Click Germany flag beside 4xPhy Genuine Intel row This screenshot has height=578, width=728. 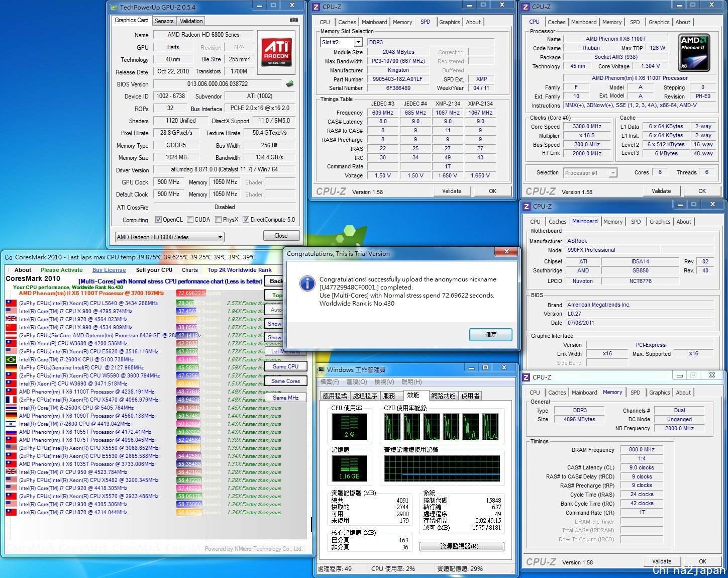11,367
